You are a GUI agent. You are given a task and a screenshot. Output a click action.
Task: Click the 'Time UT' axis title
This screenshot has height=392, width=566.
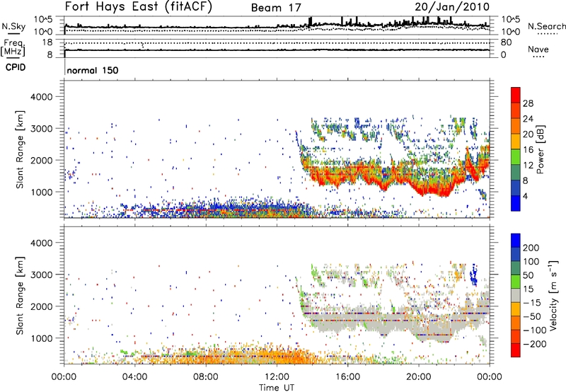pos(277,388)
